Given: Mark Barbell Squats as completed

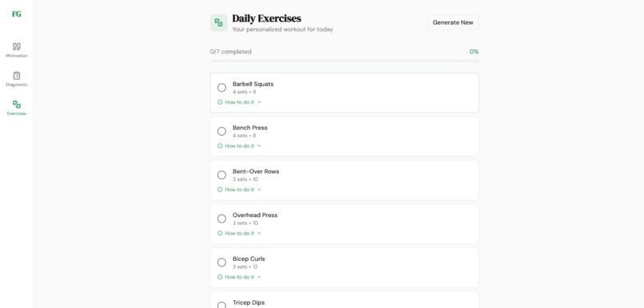Looking at the screenshot, I should 221,87.
